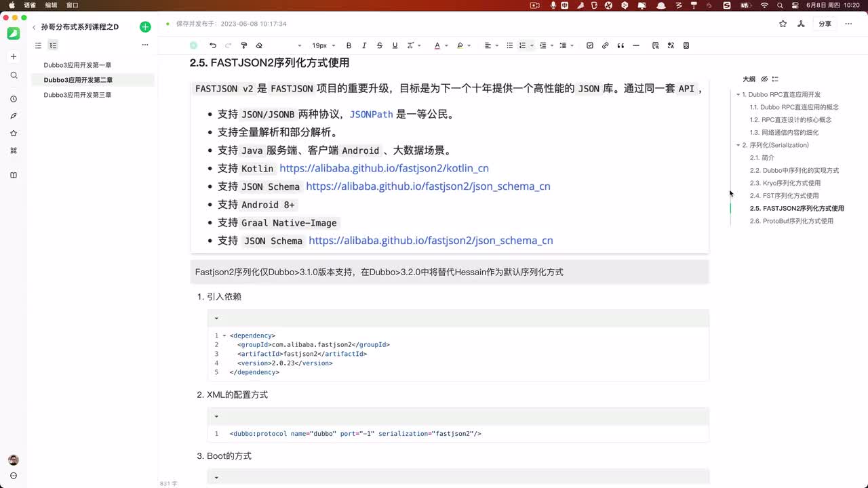Image resolution: width=868 pixels, height=488 pixels.
Task: Insert a hyperlink
Action: (x=606, y=45)
